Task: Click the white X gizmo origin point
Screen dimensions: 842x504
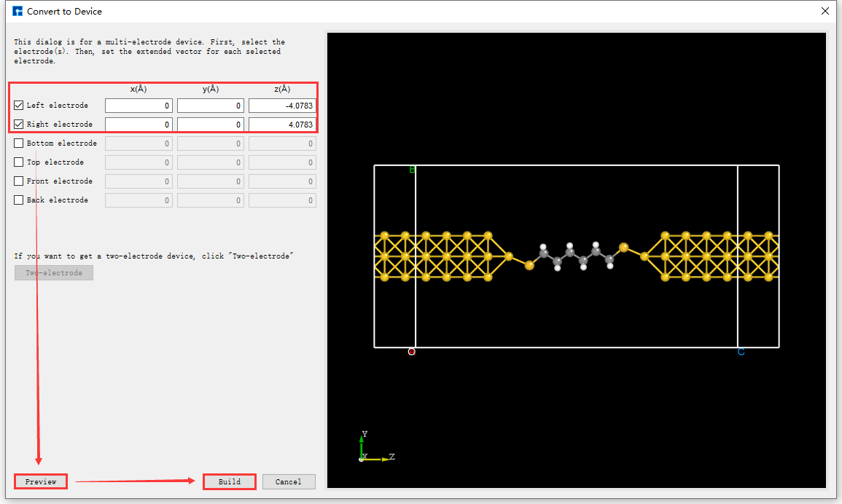Action: click(361, 458)
